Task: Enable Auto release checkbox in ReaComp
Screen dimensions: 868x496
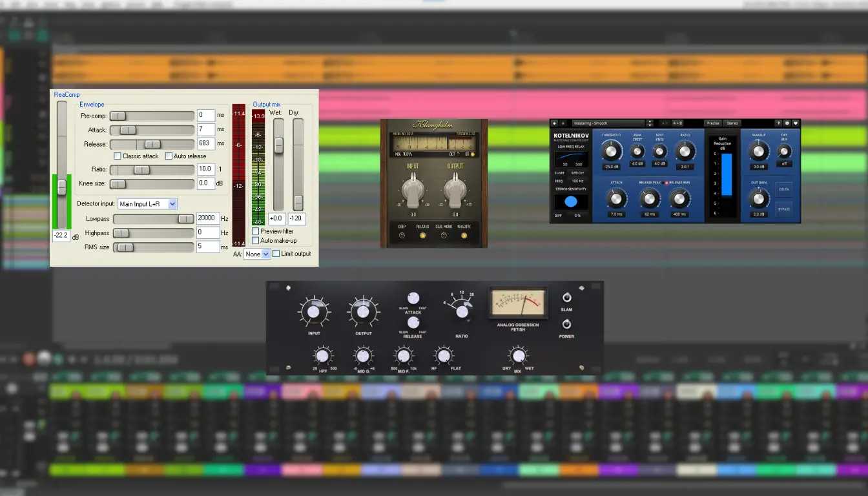Action: pos(169,156)
